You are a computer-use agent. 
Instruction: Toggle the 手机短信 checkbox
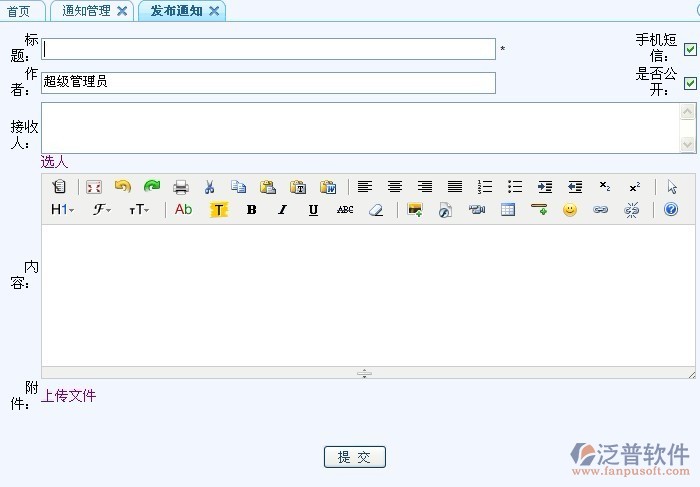690,49
